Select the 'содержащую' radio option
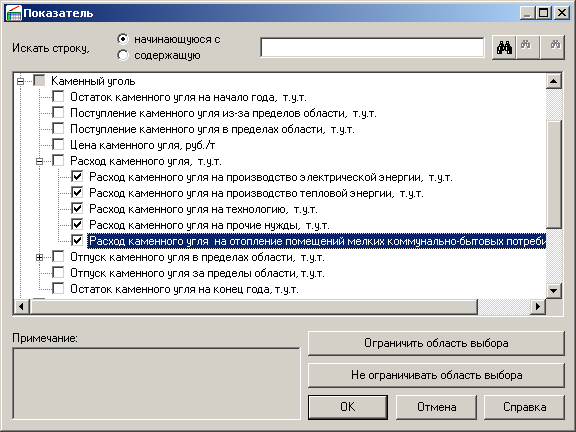Viewport: 576px width, 432px height. [123, 55]
